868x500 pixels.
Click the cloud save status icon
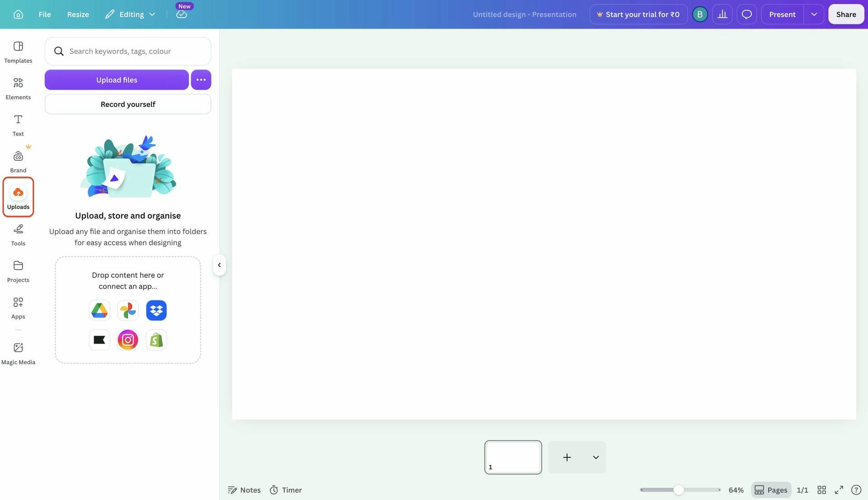coord(181,14)
